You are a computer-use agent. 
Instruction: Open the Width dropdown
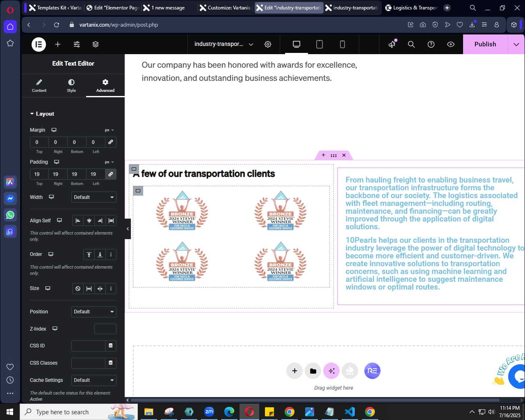click(x=94, y=197)
